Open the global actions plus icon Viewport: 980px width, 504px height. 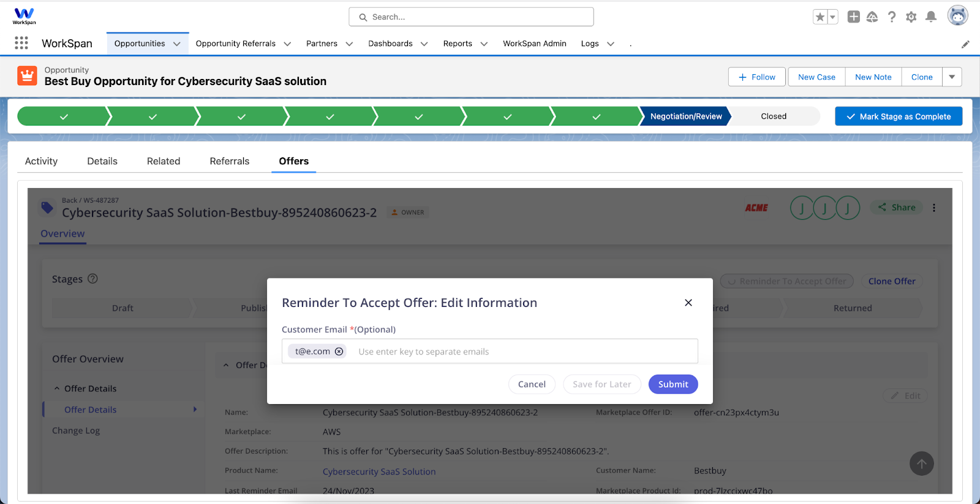(x=853, y=17)
